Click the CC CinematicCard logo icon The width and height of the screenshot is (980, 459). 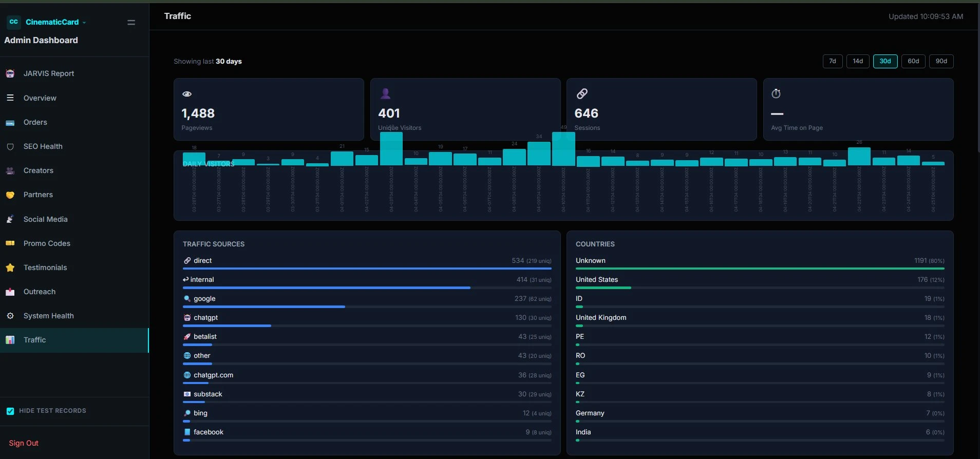[x=14, y=22]
